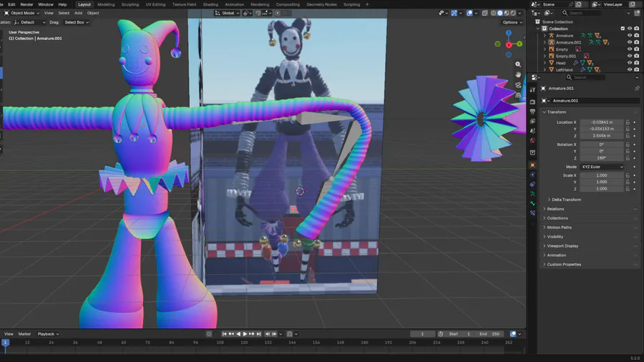Click the Y axis on navigation gizmo
The image size is (644, 362).
tap(519, 44)
